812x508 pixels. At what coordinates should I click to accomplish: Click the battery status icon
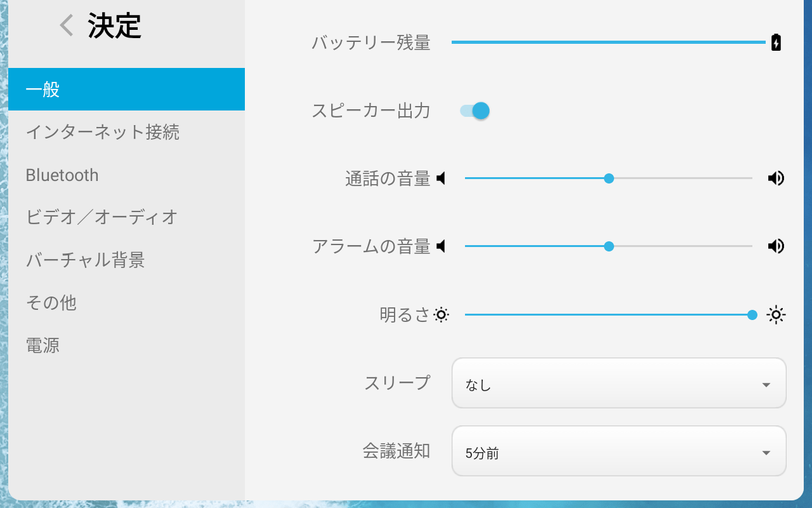(776, 42)
